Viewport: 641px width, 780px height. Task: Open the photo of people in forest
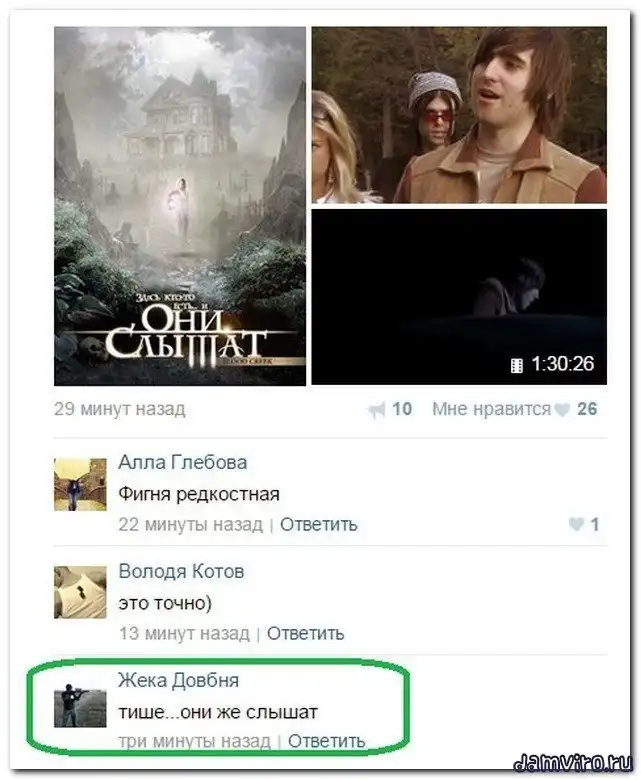[x=459, y=115]
